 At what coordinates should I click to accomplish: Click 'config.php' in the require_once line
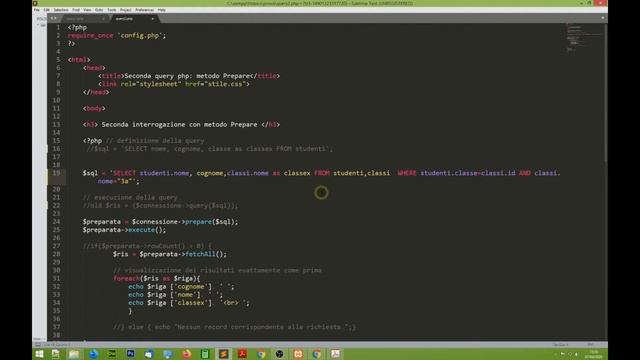pos(140,36)
